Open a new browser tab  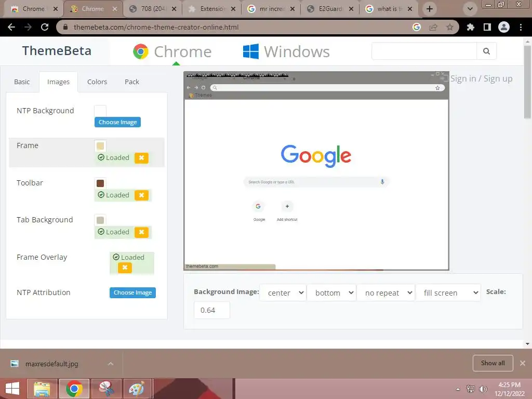point(430,9)
